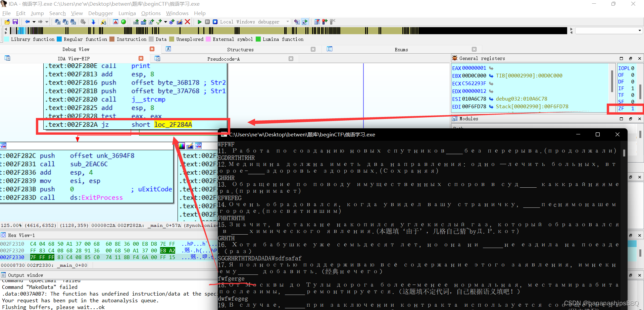This screenshot has width=644, height=310.
Task: Click the Open file toolbar icon
Action: click(x=7, y=22)
